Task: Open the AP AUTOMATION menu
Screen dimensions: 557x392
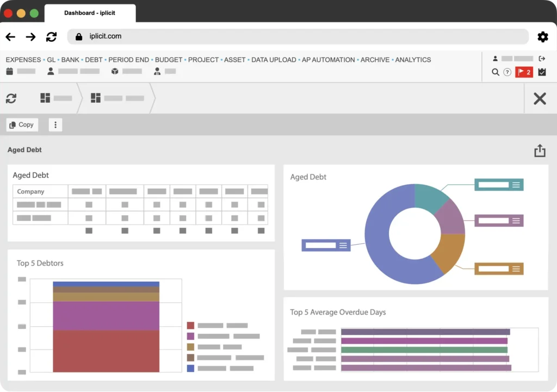Action: pyautogui.click(x=328, y=60)
